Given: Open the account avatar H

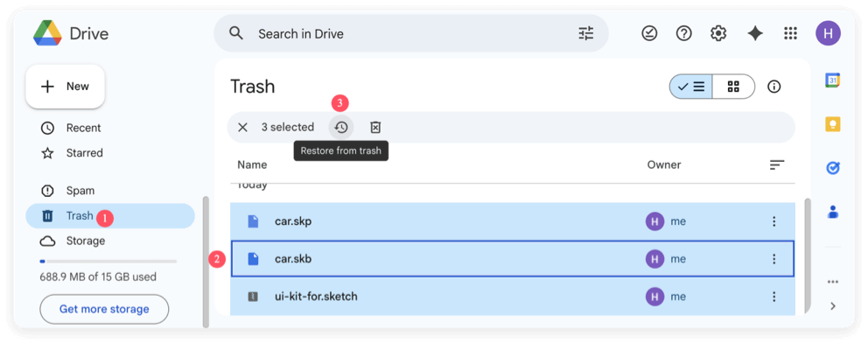Looking at the screenshot, I should (x=828, y=33).
